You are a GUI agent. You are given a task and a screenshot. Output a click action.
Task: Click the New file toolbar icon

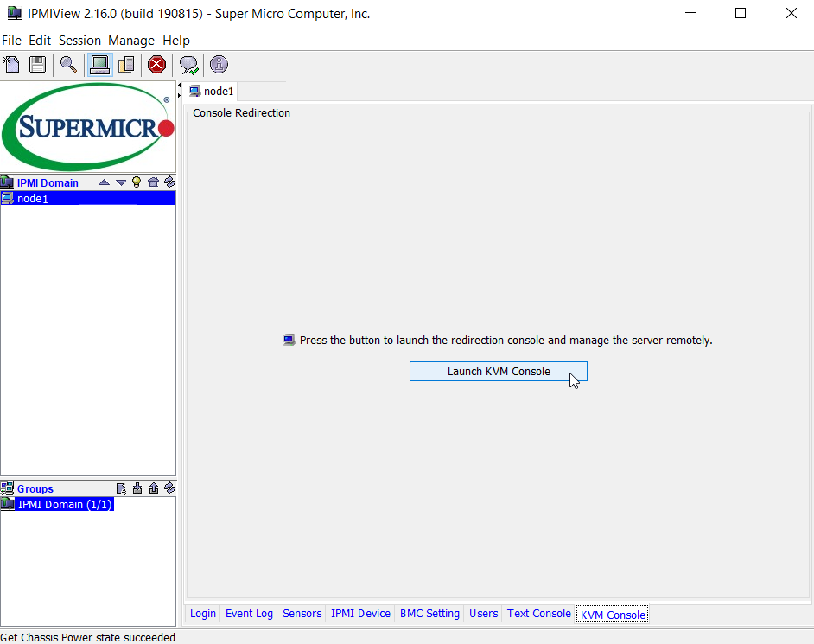[x=11, y=65]
